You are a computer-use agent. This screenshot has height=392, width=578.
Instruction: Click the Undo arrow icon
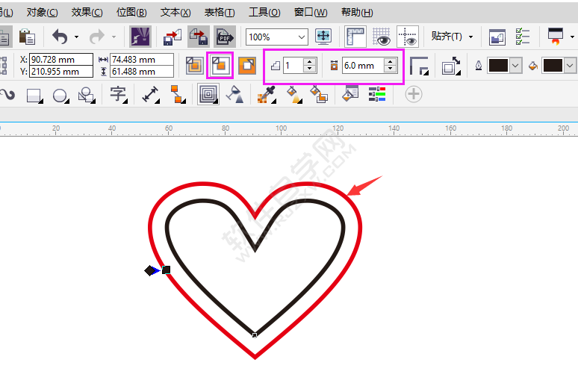coord(60,37)
